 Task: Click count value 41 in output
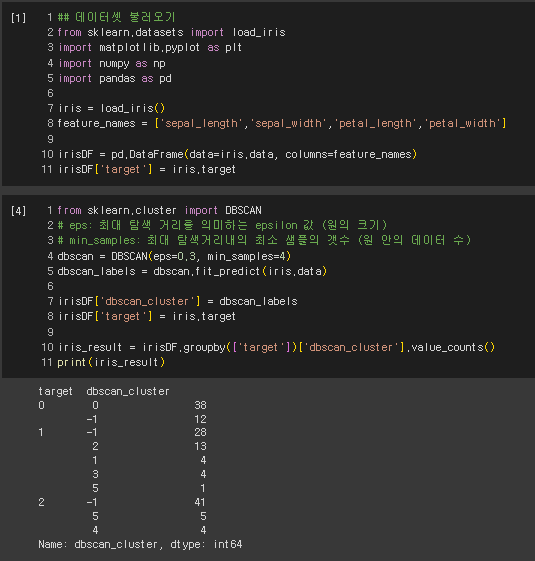200,502
